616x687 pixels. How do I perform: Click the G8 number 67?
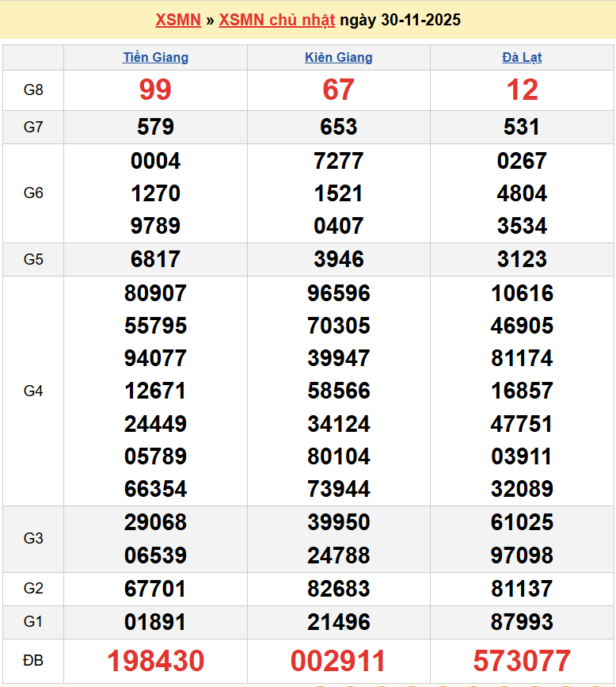coord(338,90)
